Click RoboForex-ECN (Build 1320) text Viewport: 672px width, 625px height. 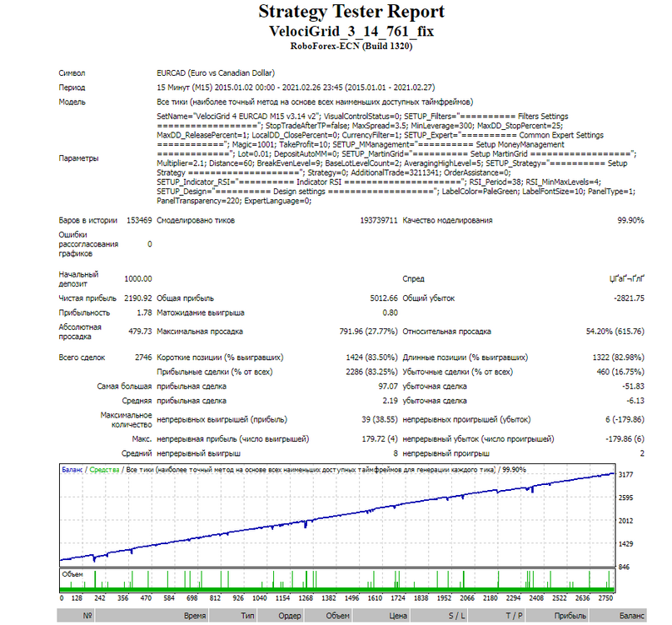(x=351, y=46)
